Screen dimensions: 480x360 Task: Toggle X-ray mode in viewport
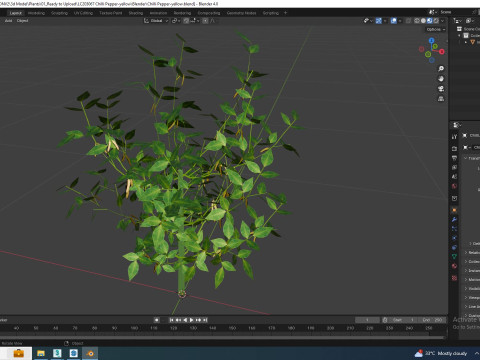408,21
